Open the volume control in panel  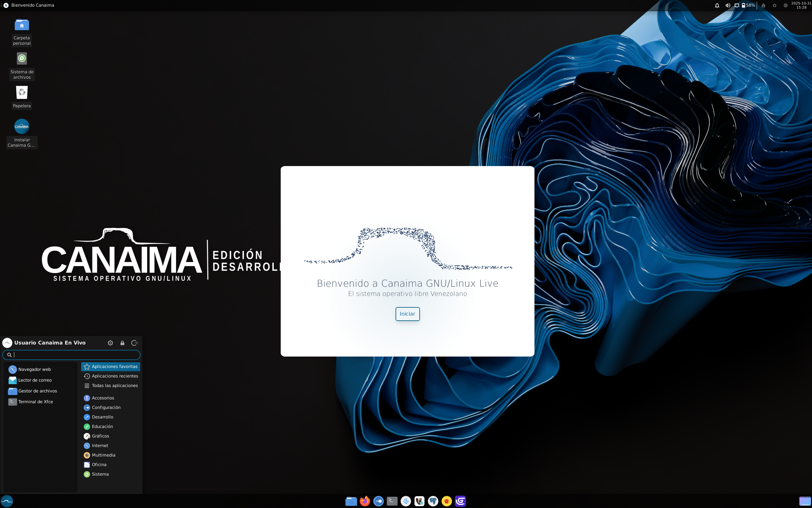[x=727, y=5]
